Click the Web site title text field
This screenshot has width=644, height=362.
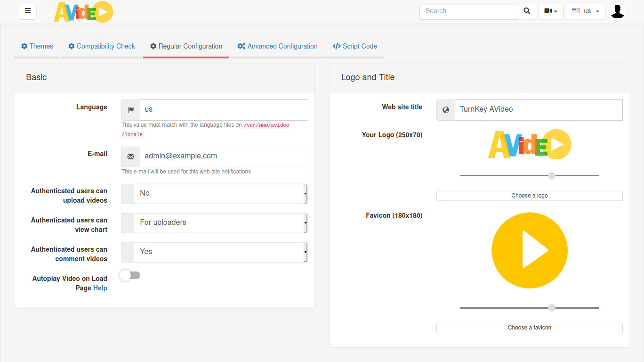pos(538,110)
